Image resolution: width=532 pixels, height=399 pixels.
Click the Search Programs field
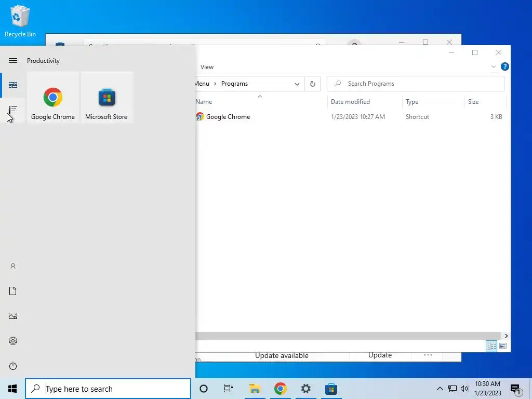pos(416,84)
